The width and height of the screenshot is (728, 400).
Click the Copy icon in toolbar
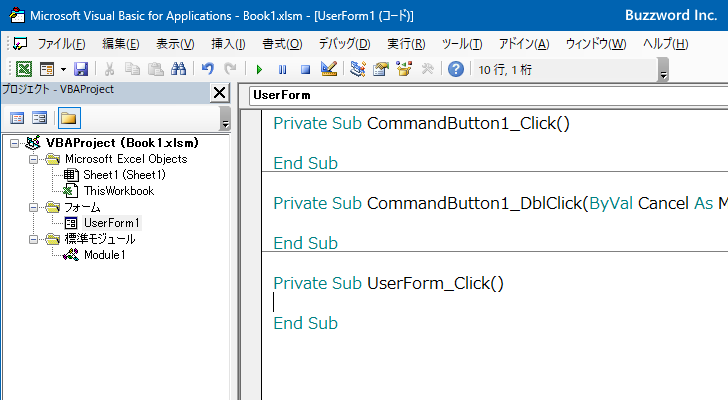click(132, 69)
